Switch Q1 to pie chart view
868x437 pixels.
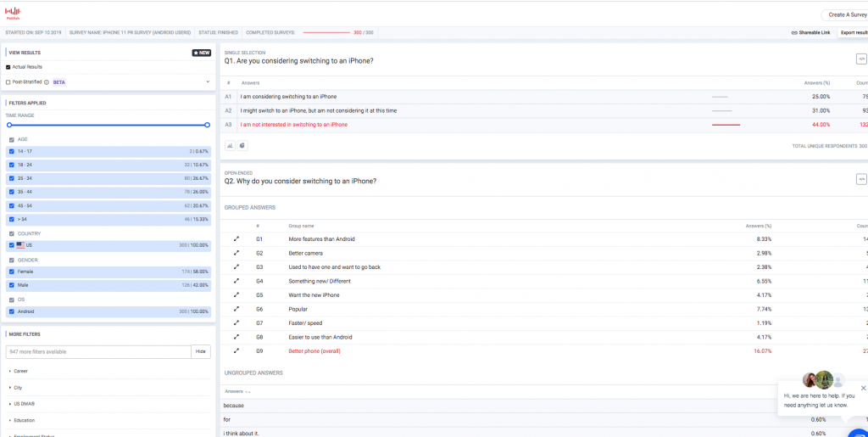pos(242,146)
